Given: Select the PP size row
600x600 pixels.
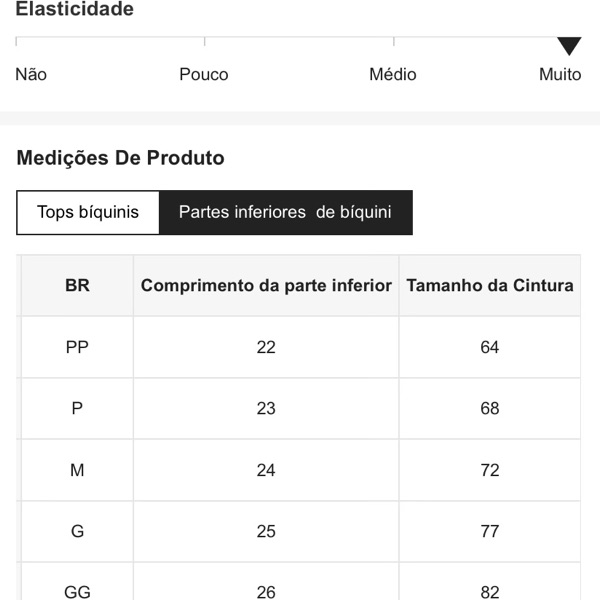Looking at the screenshot, I should [x=77, y=347].
